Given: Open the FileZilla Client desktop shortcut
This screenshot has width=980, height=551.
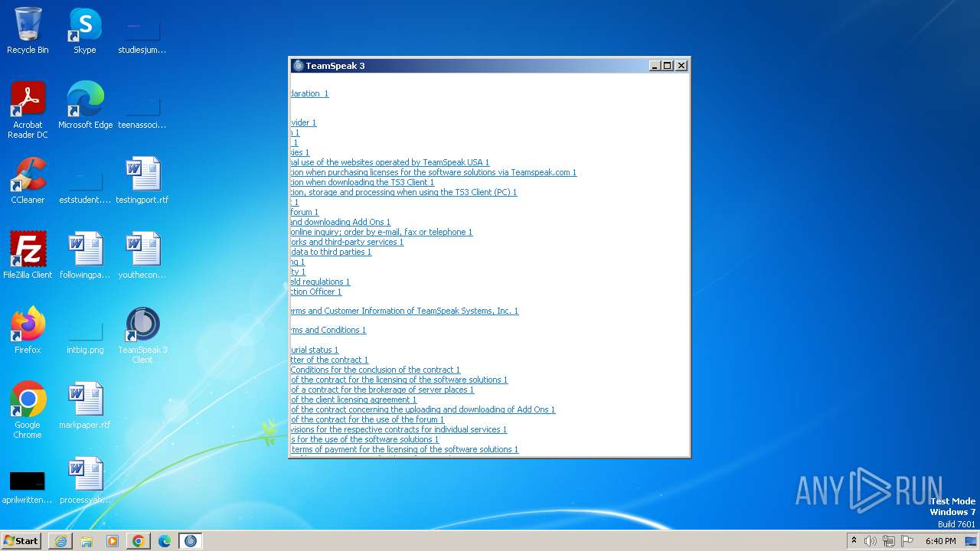Looking at the screenshot, I should tap(28, 256).
